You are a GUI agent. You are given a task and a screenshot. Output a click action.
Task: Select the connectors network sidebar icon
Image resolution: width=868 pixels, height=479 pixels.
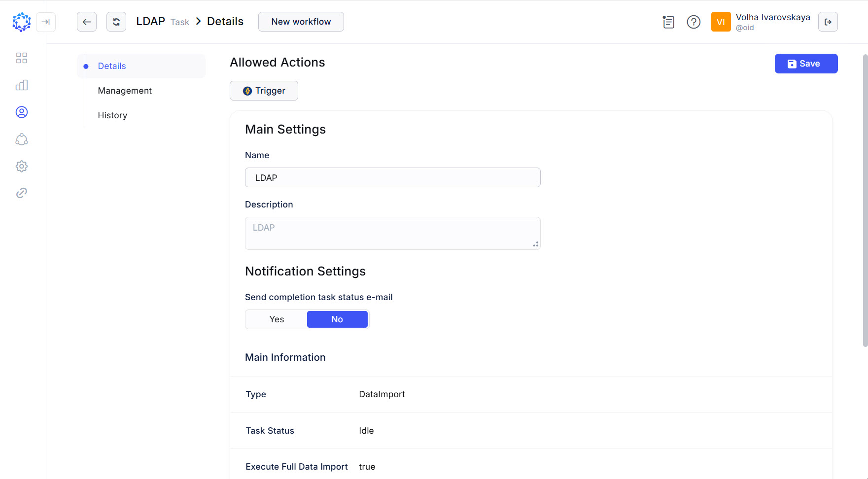pyautogui.click(x=21, y=139)
